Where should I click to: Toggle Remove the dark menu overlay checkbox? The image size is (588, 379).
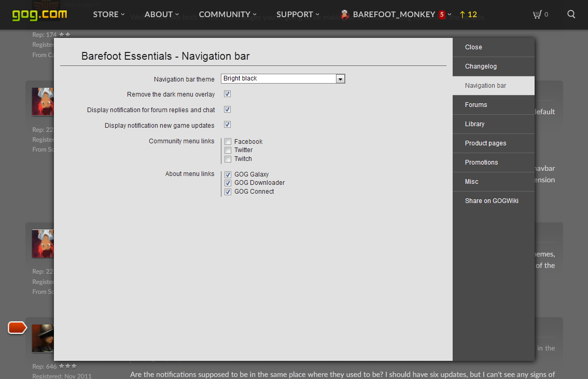[x=227, y=94]
